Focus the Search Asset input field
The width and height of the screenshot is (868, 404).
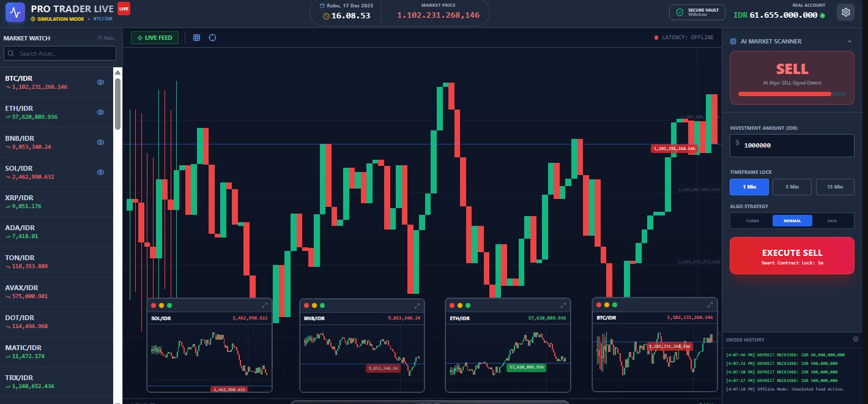point(59,53)
